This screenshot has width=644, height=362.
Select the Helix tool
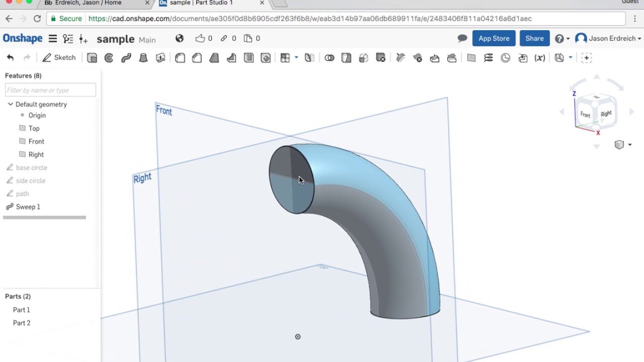tap(489, 58)
